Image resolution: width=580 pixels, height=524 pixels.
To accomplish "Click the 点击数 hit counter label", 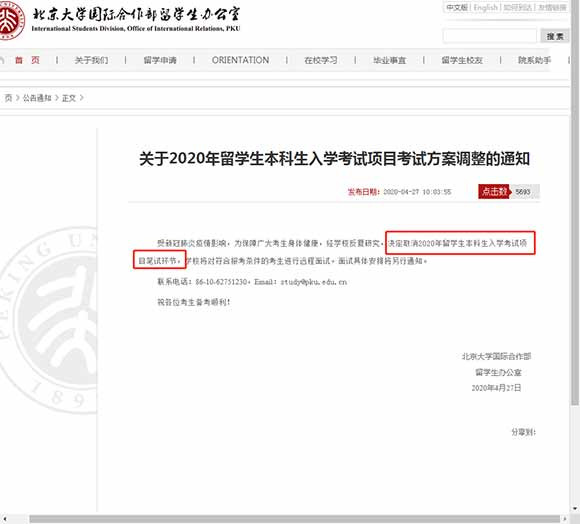I will pyautogui.click(x=494, y=192).
